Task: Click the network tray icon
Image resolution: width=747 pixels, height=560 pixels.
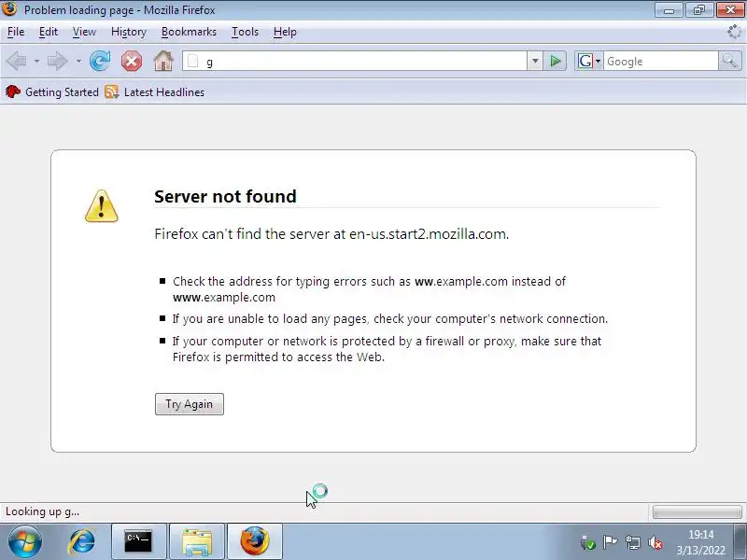Action: [633, 542]
